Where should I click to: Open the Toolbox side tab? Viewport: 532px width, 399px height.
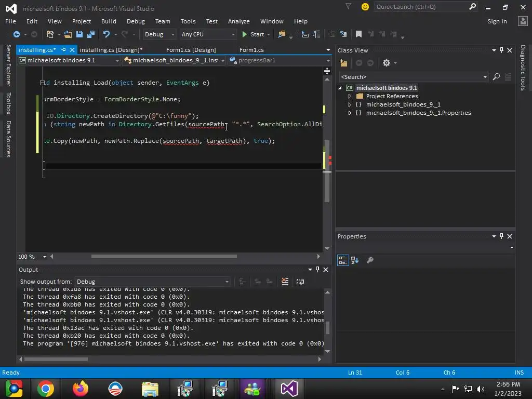pos(8,103)
